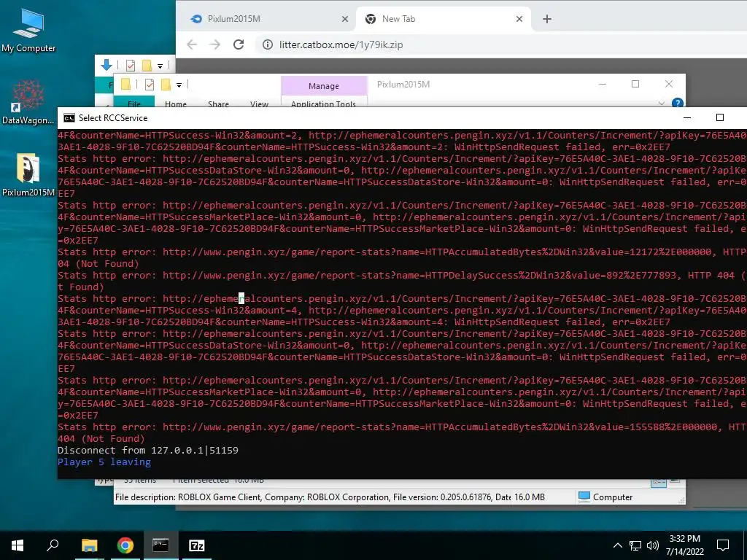Screen dimensions: 747x560
Task: Open File Explorer from the taskbar
Action: (89, 545)
